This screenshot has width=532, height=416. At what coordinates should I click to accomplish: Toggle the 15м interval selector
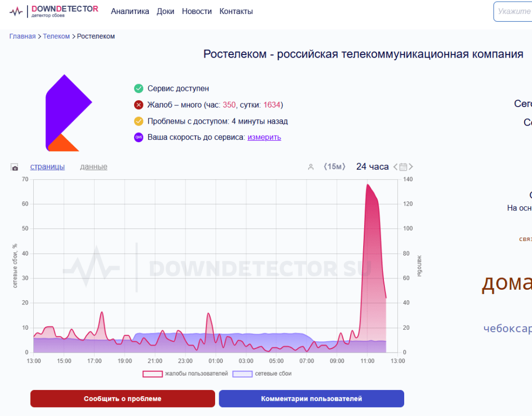(x=334, y=167)
